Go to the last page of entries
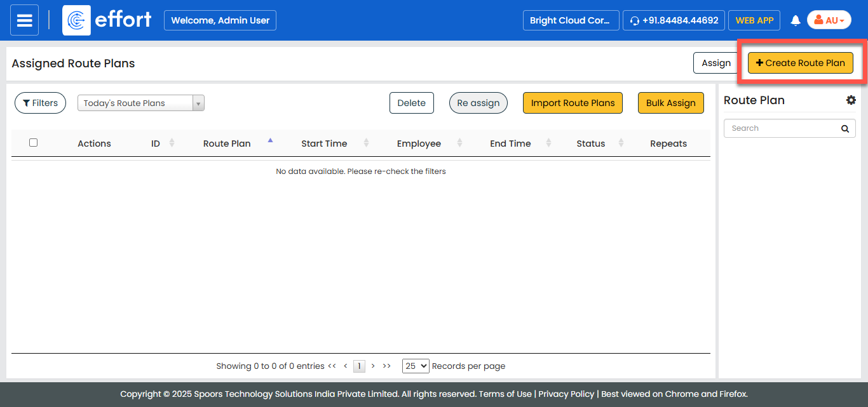 click(x=386, y=366)
